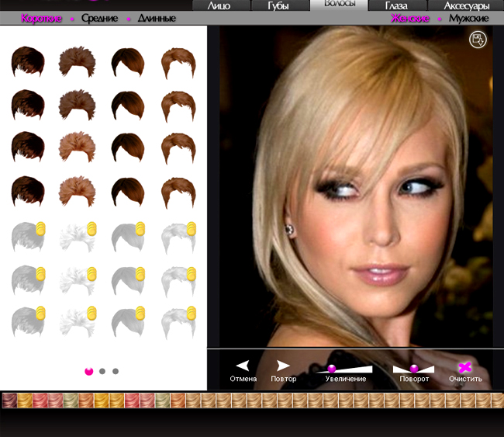Pick parted auburn hairstyle, second row
This screenshot has height=437, width=504.
(178, 106)
